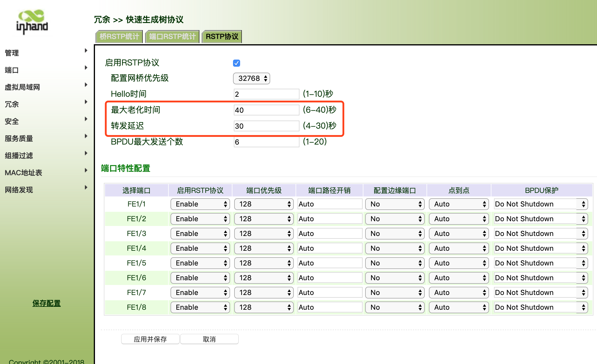Click the InHand logo
The width and height of the screenshot is (597, 364).
(x=32, y=22)
